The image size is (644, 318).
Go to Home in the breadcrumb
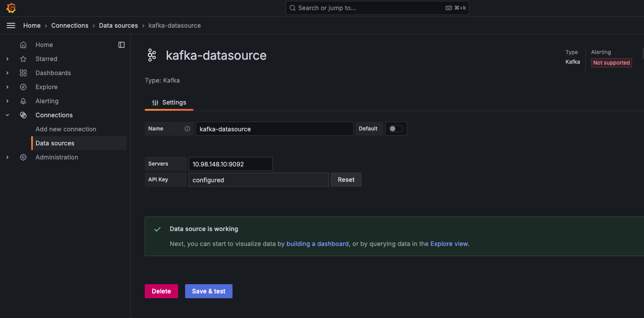pyautogui.click(x=32, y=25)
